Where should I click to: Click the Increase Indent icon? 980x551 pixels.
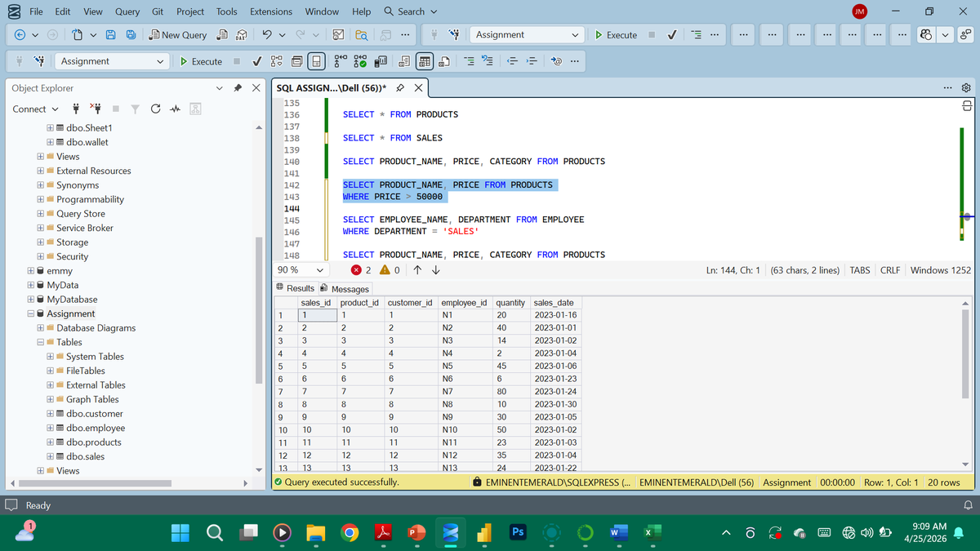point(532,61)
